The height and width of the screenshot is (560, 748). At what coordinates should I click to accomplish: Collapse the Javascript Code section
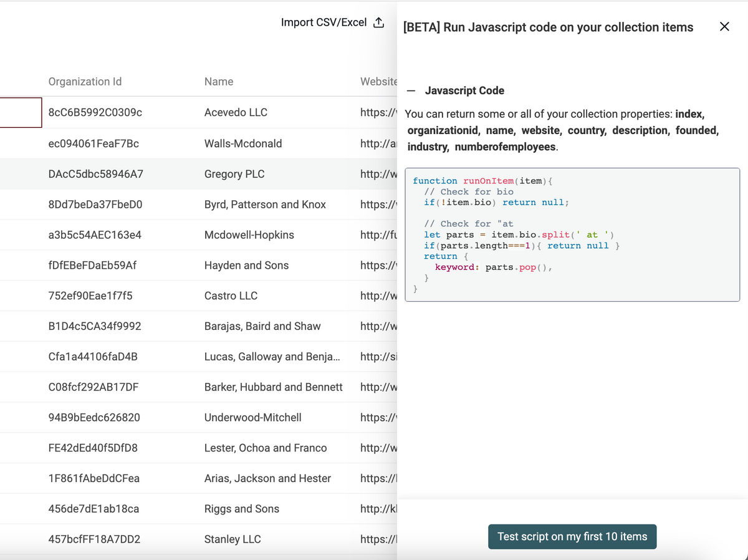click(411, 90)
